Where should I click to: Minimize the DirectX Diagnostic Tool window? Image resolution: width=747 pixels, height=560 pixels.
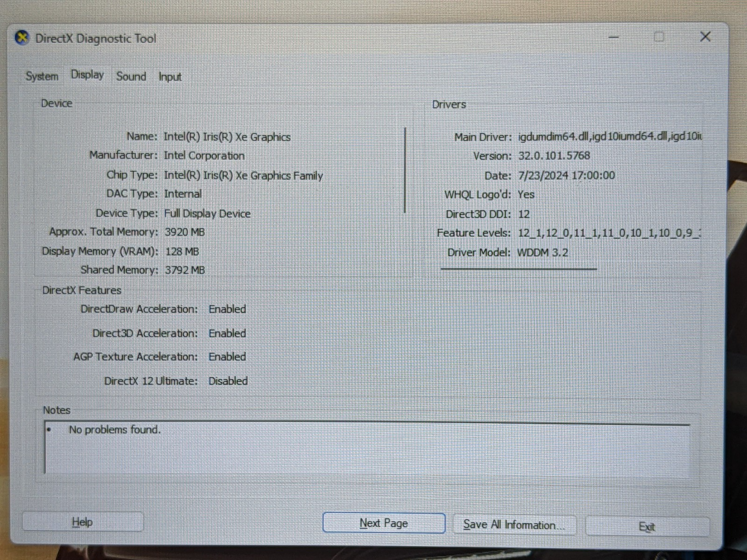tap(613, 37)
